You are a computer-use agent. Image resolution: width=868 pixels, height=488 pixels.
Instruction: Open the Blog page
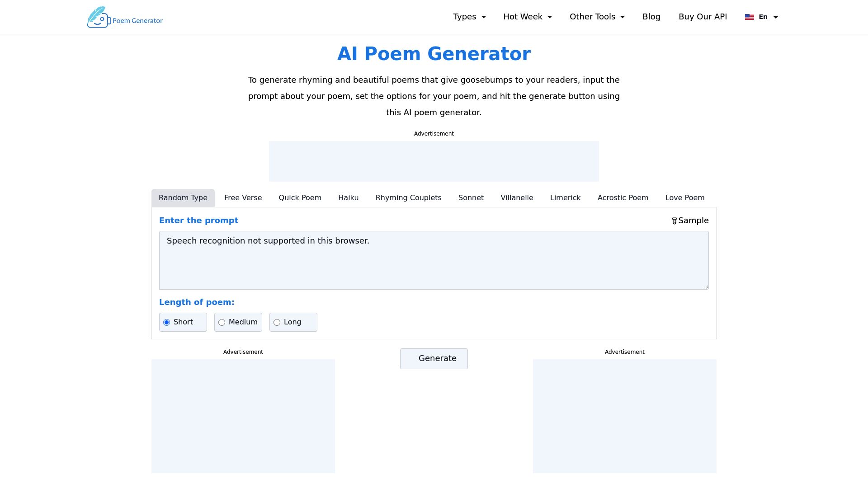(x=651, y=17)
